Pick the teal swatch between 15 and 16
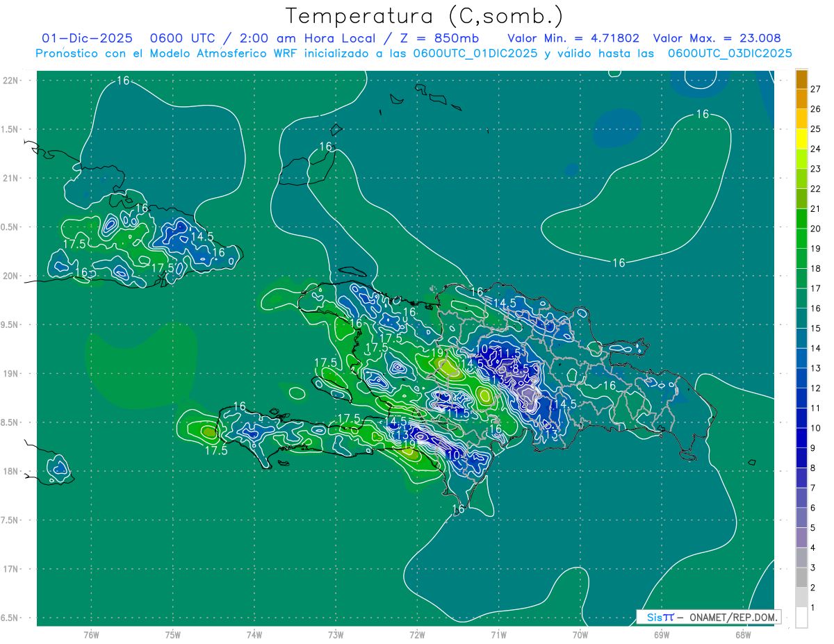This screenshot has width=834, height=644. tap(801, 319)
